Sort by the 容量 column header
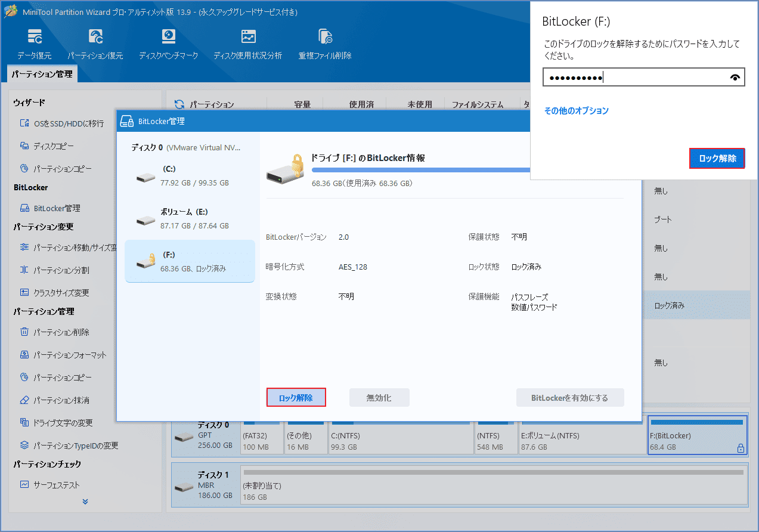This screenshot has width=759, height=532. pos(302,104)
